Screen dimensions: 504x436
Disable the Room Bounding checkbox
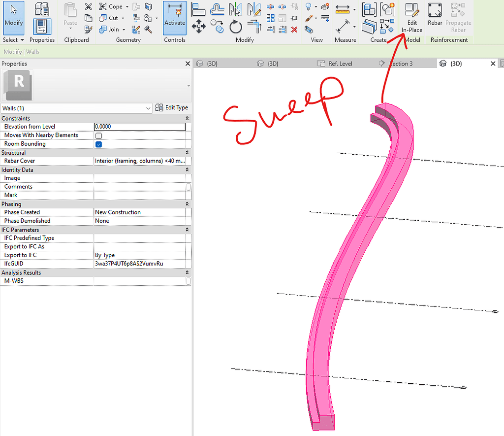[98, 144]
